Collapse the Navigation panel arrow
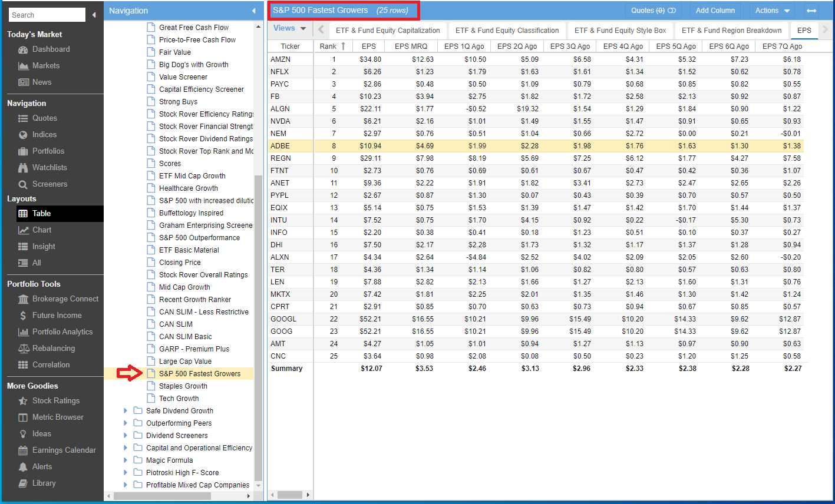Viewport: 835px width, 504px height. (254, 11)
